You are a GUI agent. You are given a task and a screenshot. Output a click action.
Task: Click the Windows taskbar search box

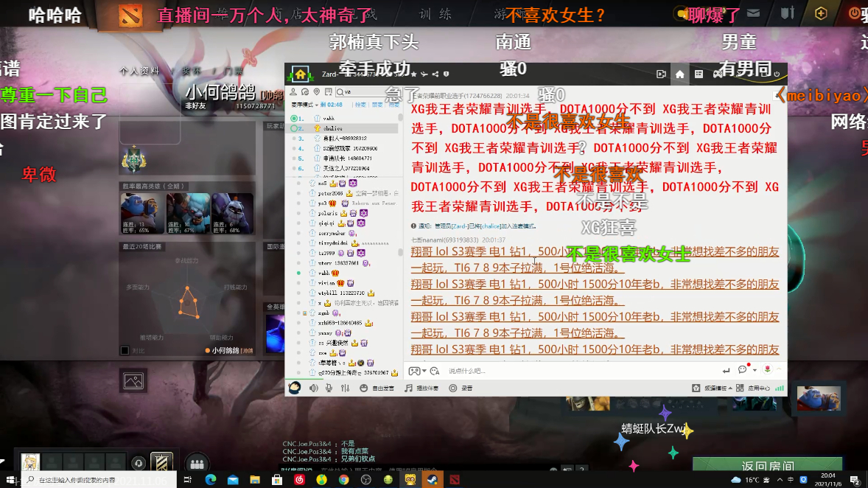[99, 480]
